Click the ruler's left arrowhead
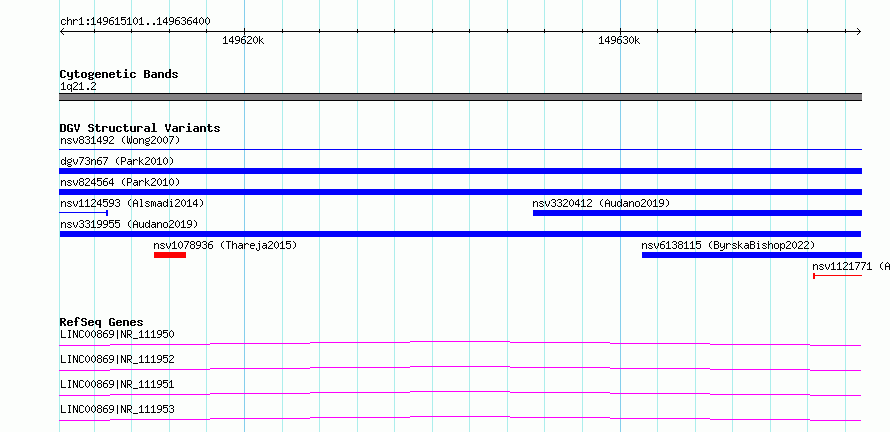The image size is (890, 432). click(62, 32)
